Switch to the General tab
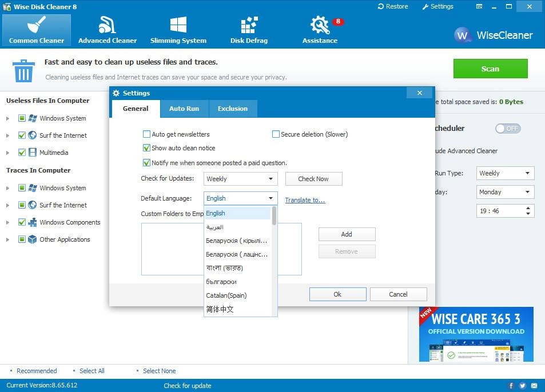The image size is (545, 392). (136, 109)
